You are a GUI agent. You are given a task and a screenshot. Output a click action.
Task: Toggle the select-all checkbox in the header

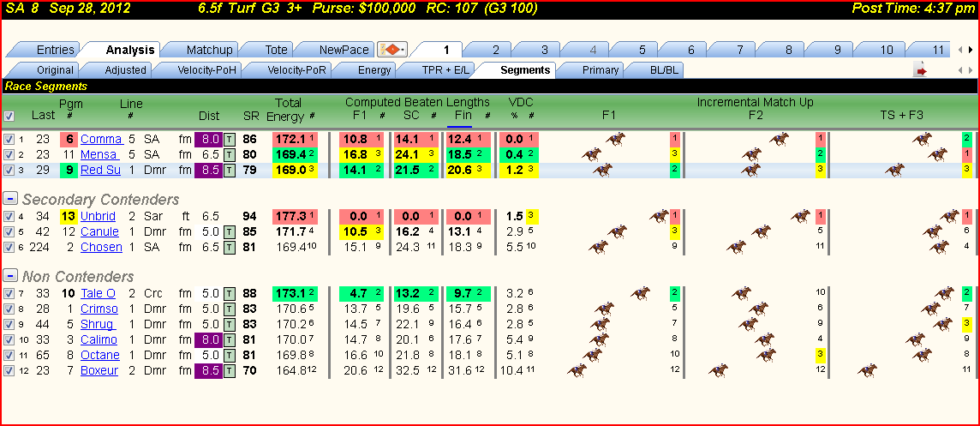pyautogui.click(x=9, y=116)
